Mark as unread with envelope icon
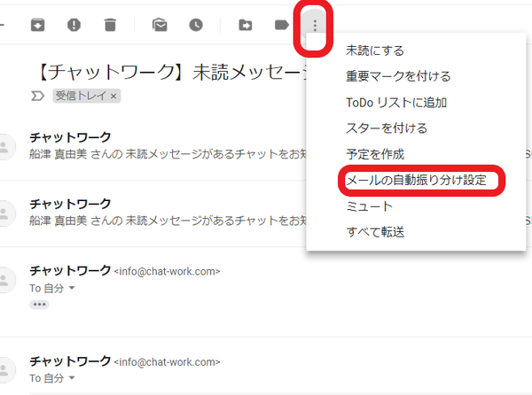The height and width of the screenshot is (395, 532). (x=160, y=25)
